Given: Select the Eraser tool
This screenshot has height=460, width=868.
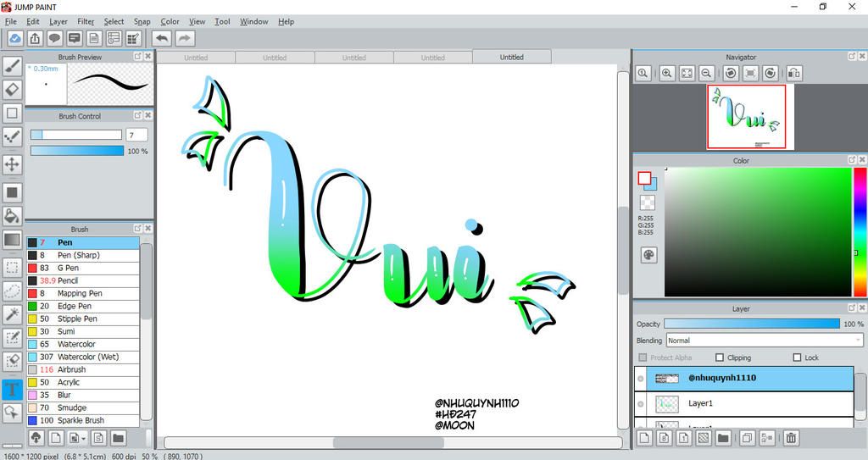Looking at the screenshot, I should tap(12, 89).
